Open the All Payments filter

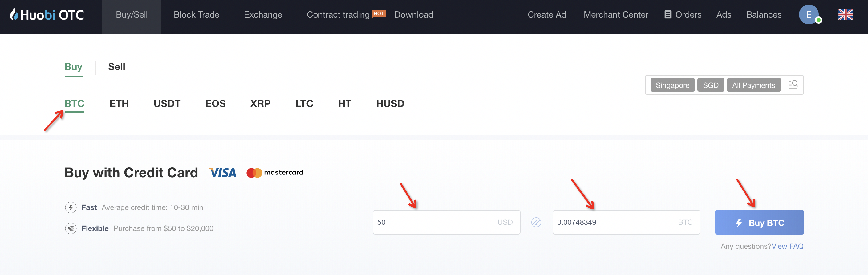[753, 85]
